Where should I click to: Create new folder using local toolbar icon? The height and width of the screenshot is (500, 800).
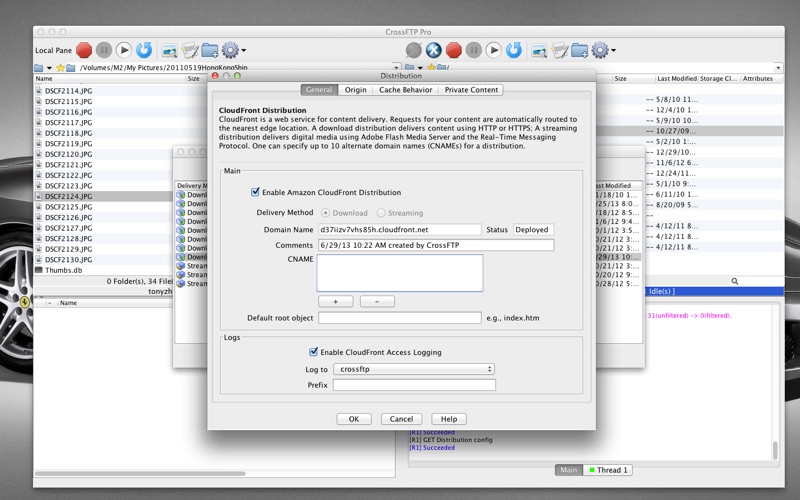click(x=210, y=50)
